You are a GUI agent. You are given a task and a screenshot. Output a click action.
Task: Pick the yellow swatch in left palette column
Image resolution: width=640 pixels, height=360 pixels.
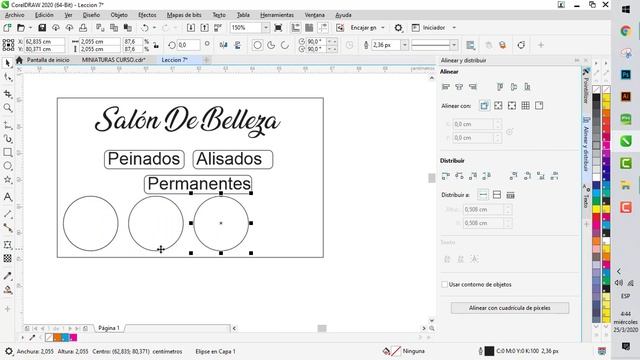(596, 209)
